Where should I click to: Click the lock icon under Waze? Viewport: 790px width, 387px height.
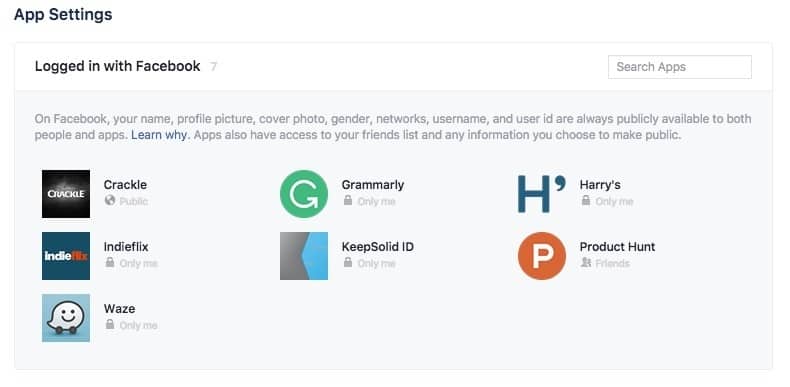click(110, 325)
